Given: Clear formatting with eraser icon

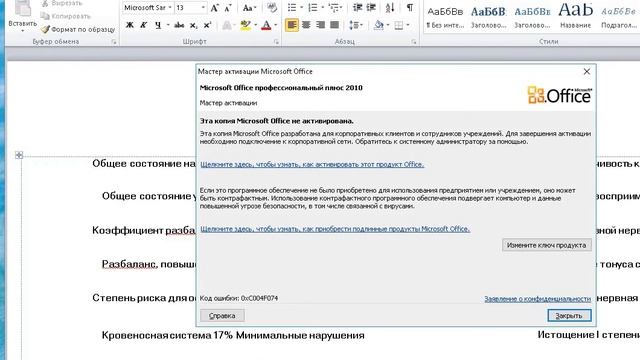Looking at the screenshot, I should pyautogui.click(x=271, y=8).
